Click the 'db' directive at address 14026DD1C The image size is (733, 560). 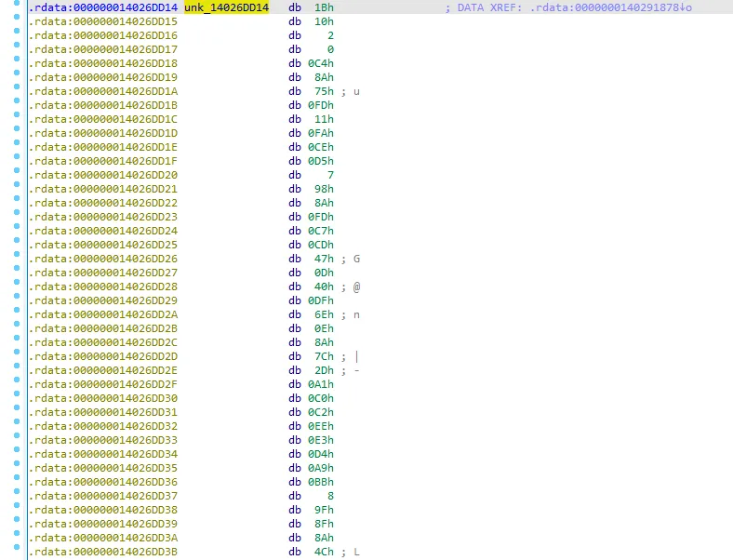[x=294, y=119]
